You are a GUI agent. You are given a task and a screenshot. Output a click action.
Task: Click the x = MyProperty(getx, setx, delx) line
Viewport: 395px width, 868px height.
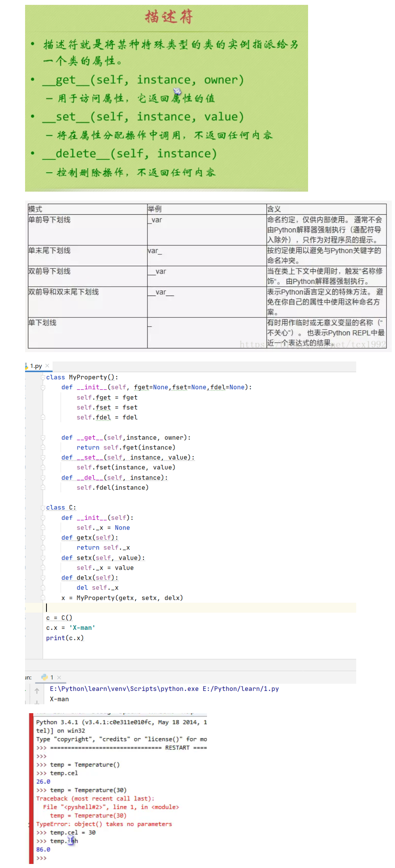pyautogui.click(x=122, y=598)
